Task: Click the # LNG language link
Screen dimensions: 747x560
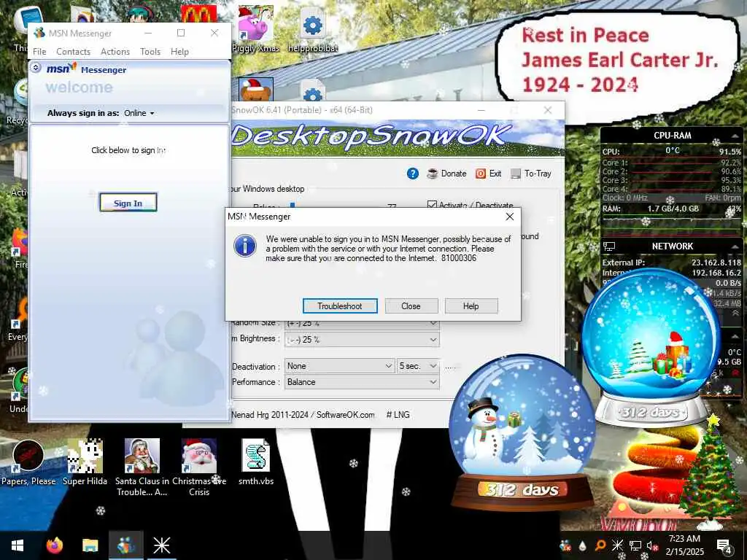Action: [x=398, y=415]
